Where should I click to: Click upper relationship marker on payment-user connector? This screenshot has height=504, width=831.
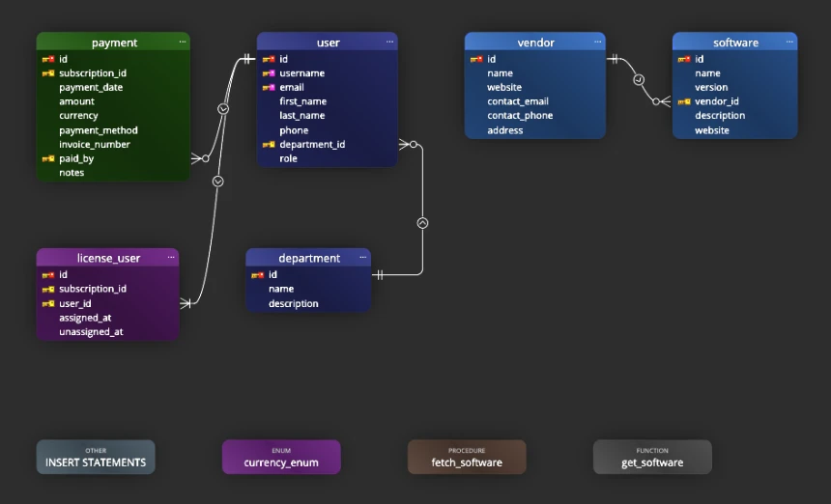click(223, 108)
